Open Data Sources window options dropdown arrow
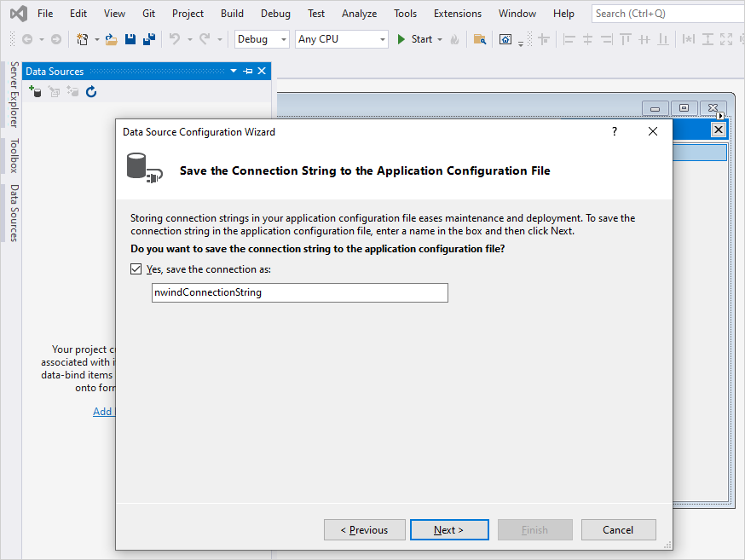Image resolution: width=745 pixels, height=560 pixels. (234, 72)
